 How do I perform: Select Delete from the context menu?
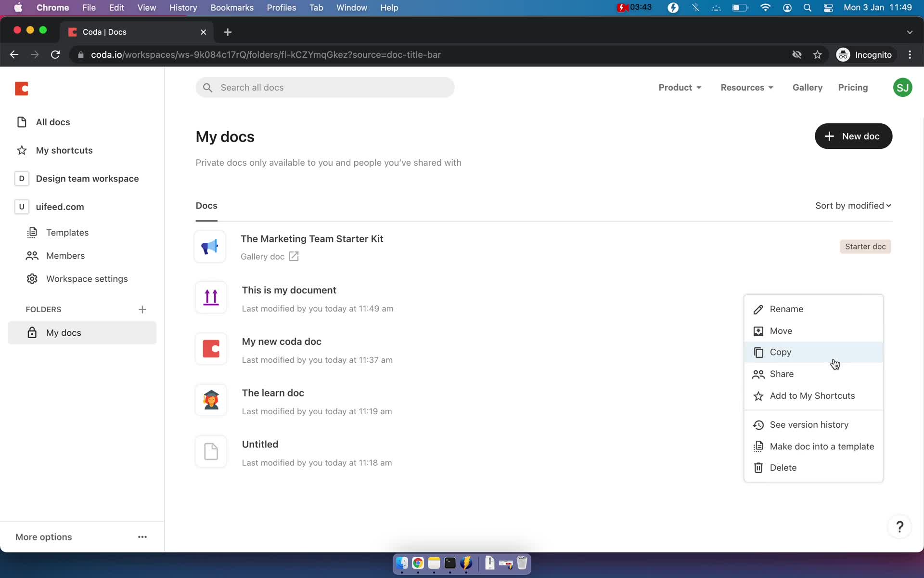pos(813,468)
